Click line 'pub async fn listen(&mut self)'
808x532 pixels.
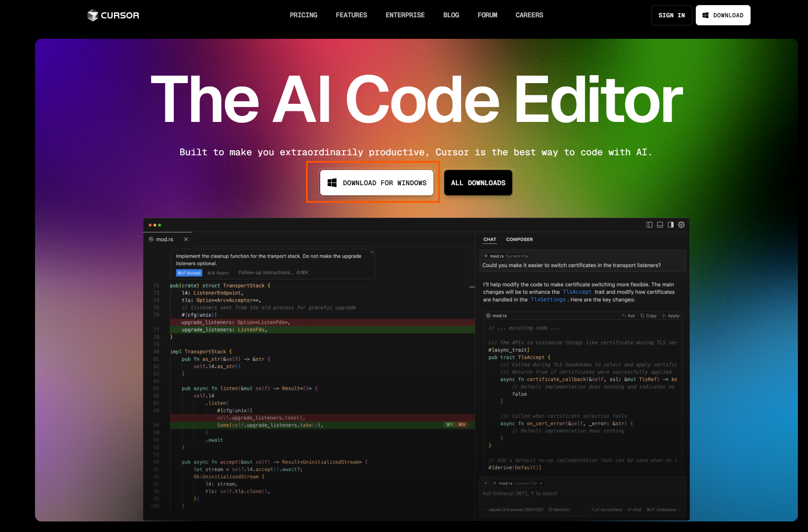pyautogui.click(x=249, y=388)
